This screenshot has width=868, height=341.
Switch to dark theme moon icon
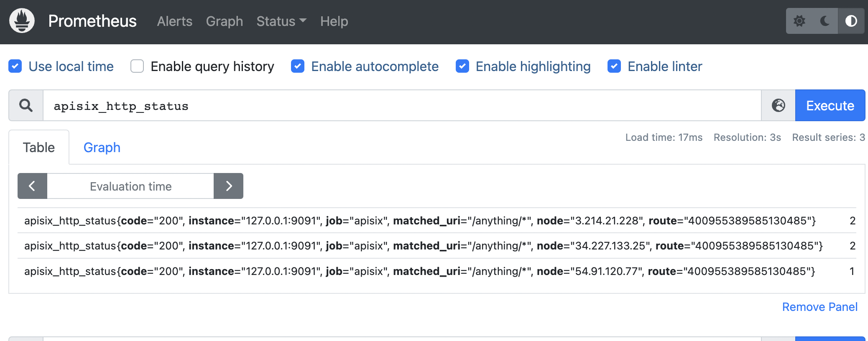tap(825, 21)
